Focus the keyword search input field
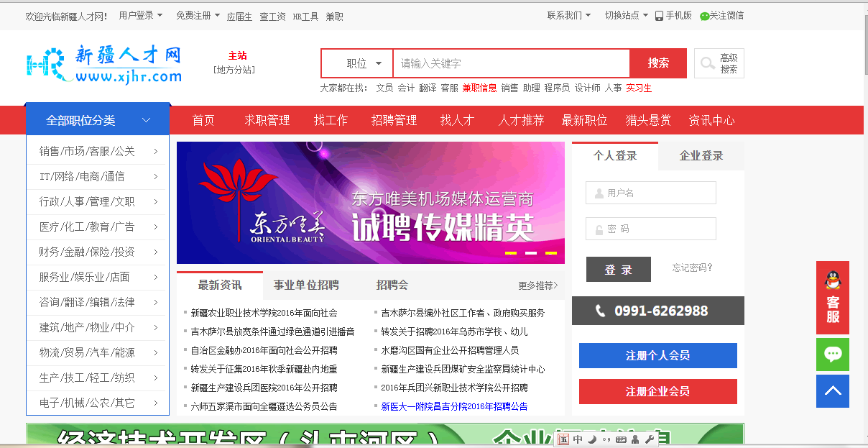 pyautogui.click(x=512, y=63)
